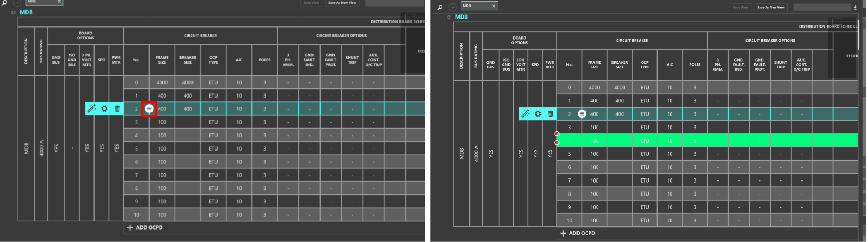Switch to the MDB tab in right panel
The height and width of the screenshot is (242, 868).
coord(476,6)
